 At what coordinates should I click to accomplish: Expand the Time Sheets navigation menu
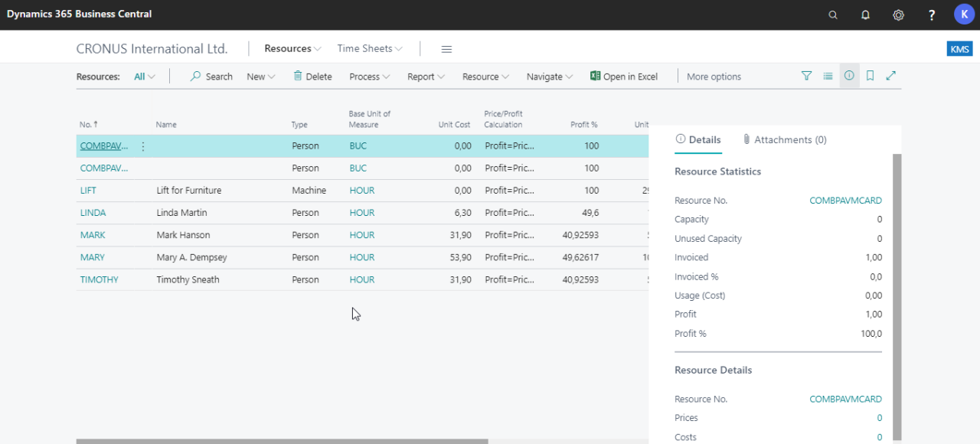pyautogui.click(x=370, y=48)
